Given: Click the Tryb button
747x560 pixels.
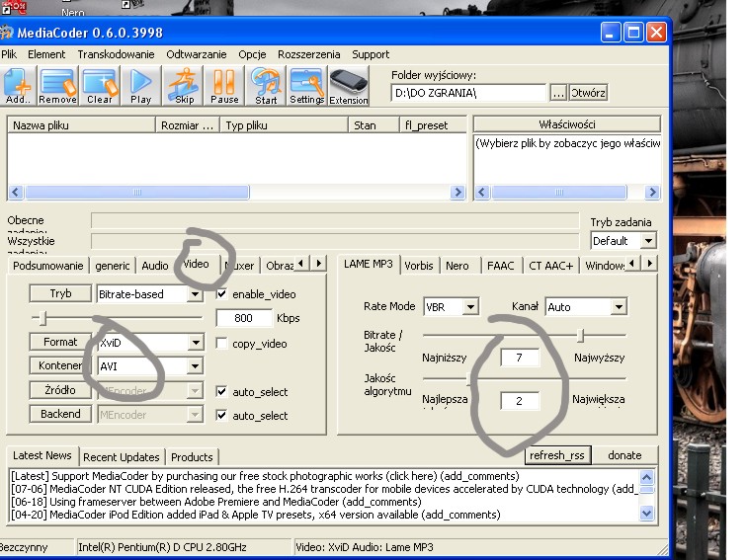Looking at the screenshot, I should 60,293.
